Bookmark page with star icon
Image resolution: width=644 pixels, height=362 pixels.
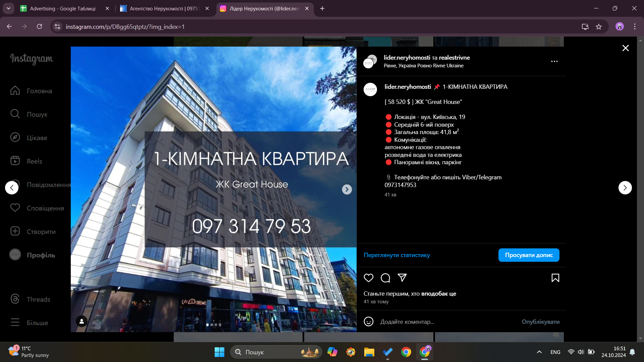click(599, 27)
